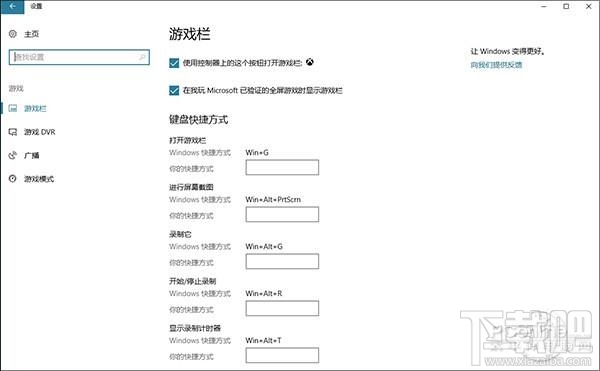The height and width of the screenshot is (371, 600).
Task: Click the 游戏栏 page title
Action: (190, 34)
